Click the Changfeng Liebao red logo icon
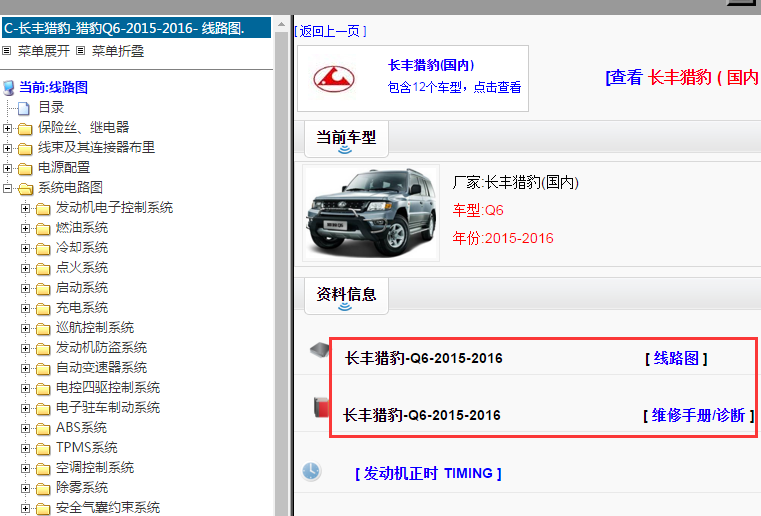The image size is (761, 516). coord(334,79)
